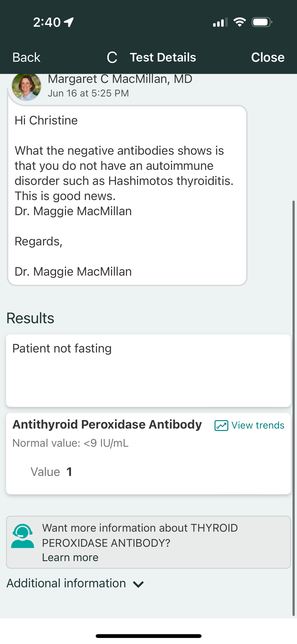The width and height of the screenshot is (297, 644).
Task: Tap the cellular signal bars icon
Action: (220, 22)
